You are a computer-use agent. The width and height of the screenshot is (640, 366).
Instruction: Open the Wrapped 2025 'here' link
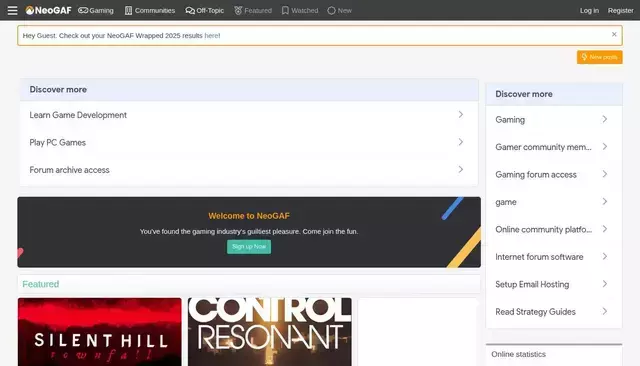(x=212, y=35)
